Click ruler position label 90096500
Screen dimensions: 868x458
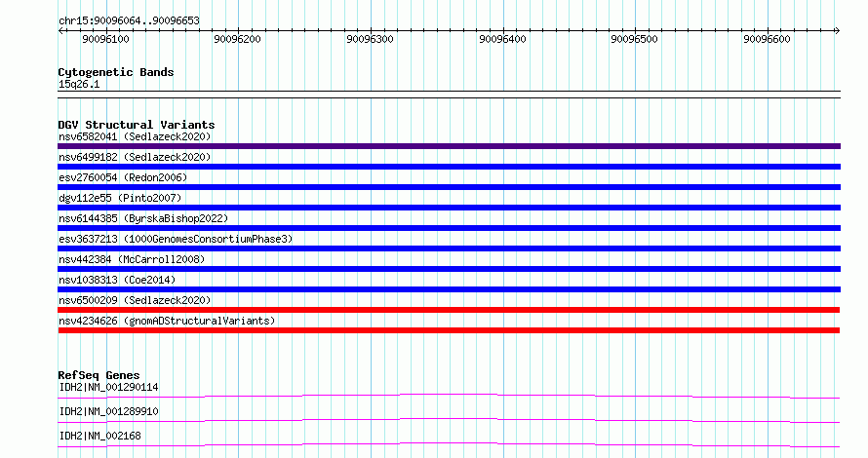pyautogui.click(x=634, y=39)
